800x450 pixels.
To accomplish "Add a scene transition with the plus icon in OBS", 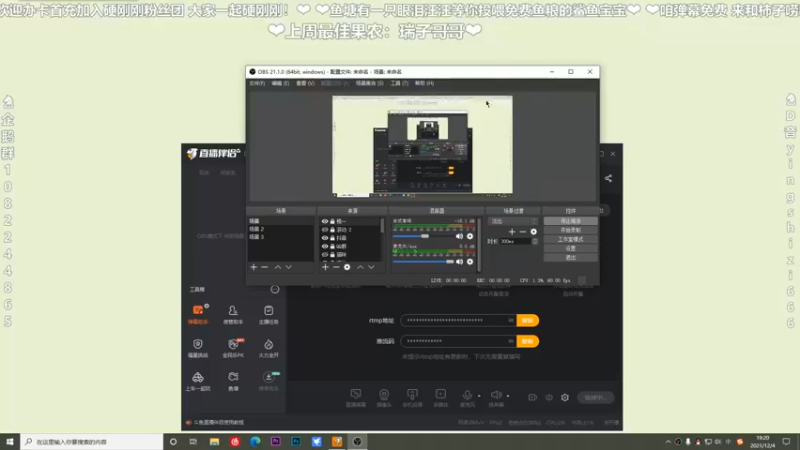I will 512,232.
